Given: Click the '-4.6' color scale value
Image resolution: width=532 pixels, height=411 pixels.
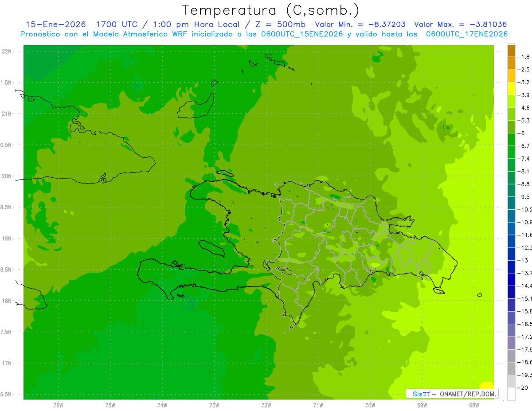Looking at the screenshot, I should pyautogui.click(x=524, y=108).
